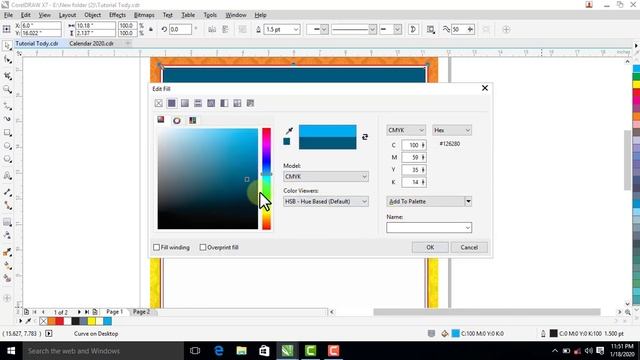Select the Shape tool in toolbox

click(x=7, y=60)
